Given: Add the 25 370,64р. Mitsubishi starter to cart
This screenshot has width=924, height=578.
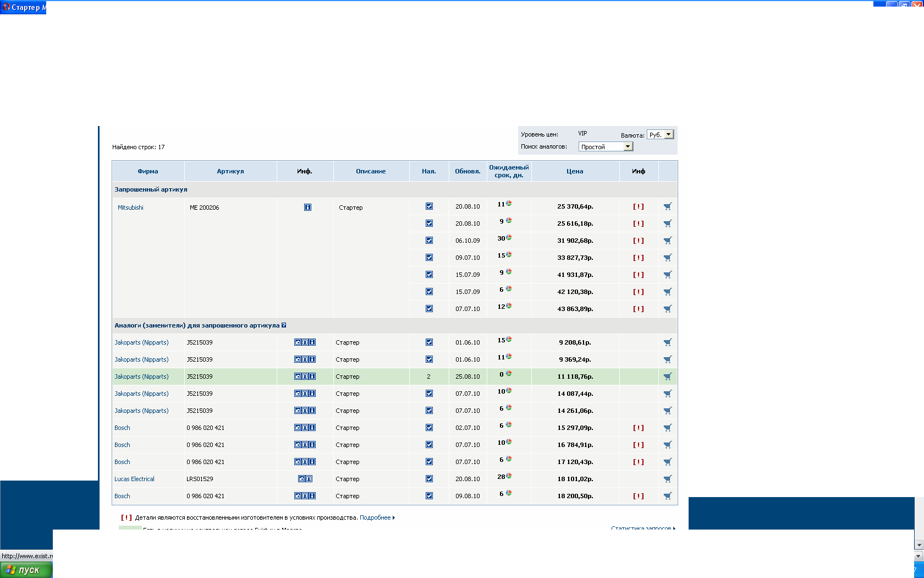Looking at the screenshot, I should 667,206.
